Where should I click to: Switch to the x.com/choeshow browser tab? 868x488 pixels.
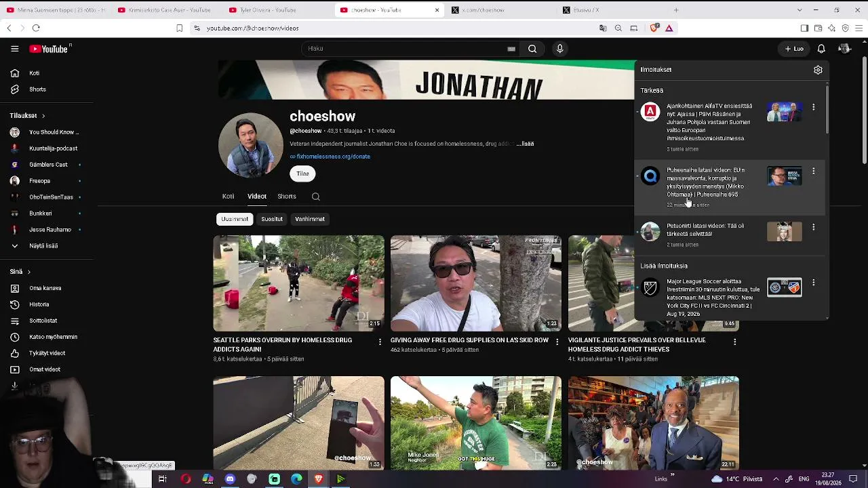coord(499,10)
